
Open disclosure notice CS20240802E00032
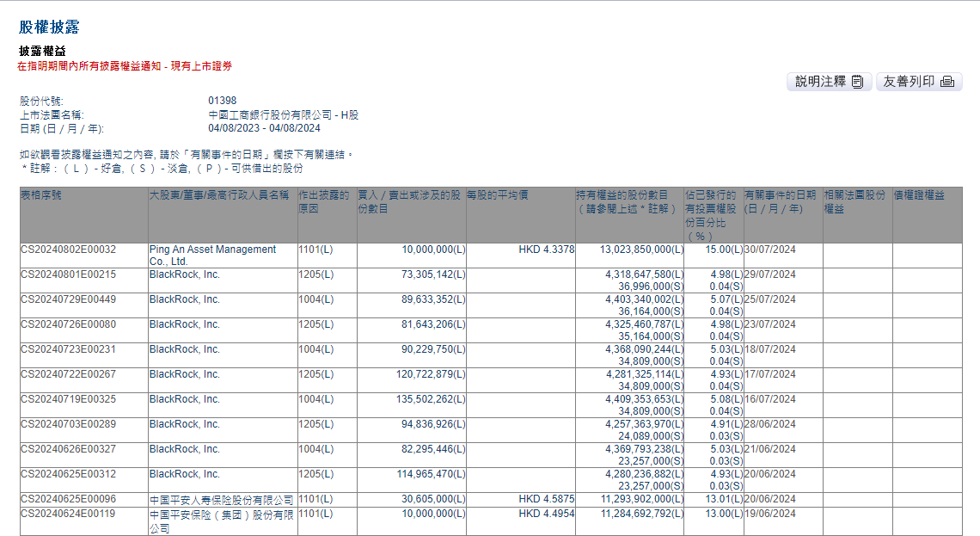[68, 250]
